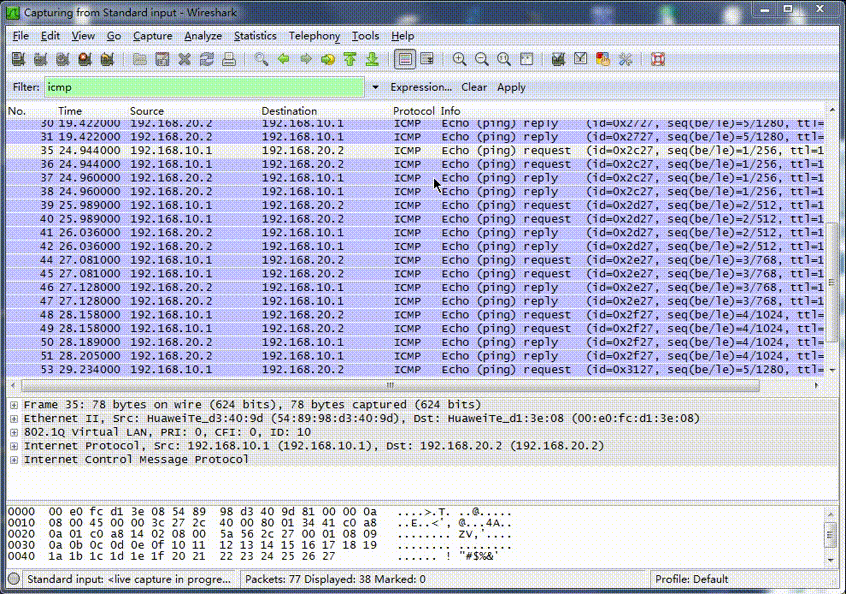Open the capture interfaces list icon
846x594 pixels.
coord(18,59)
